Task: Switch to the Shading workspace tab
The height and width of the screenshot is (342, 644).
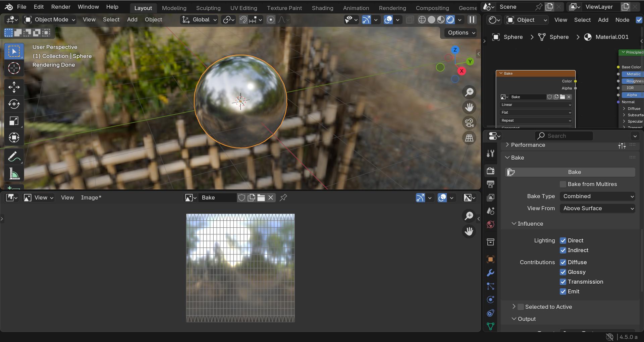Action: coord(322,8)
